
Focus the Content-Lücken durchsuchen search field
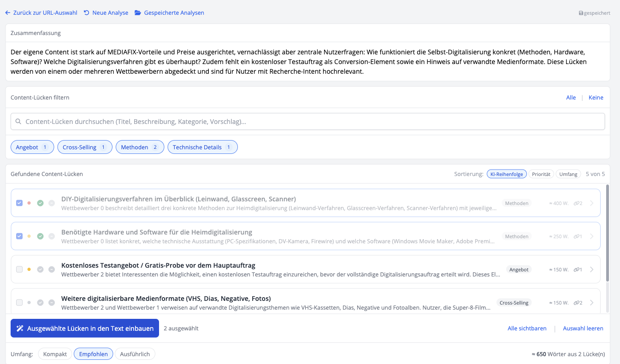coord(307,122)
